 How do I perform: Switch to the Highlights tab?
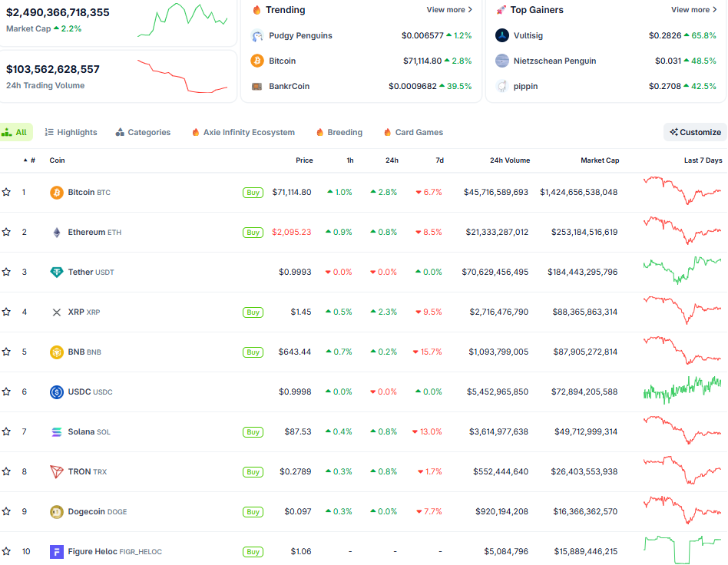(71, 133)
